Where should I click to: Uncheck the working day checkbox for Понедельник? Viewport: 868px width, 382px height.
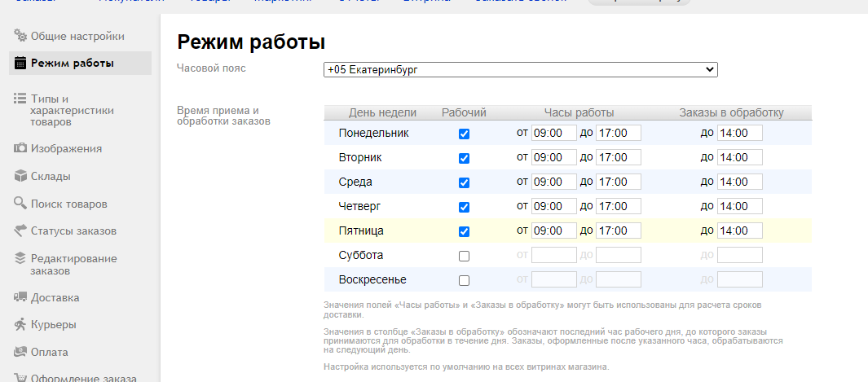(x=464, y=134)
